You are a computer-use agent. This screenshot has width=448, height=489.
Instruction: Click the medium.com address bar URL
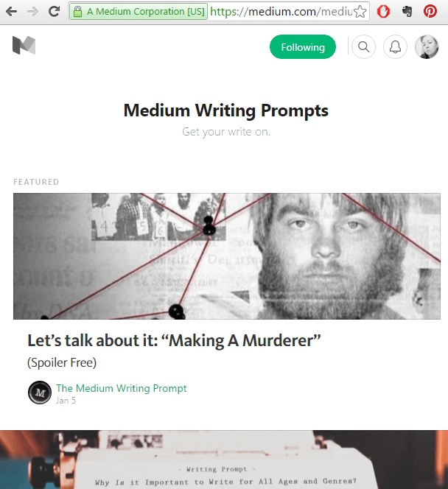[x=281, y=12]
